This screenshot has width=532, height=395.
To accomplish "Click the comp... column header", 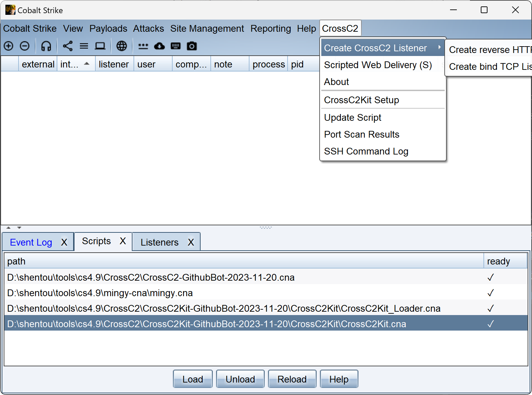I will [191, 64].
